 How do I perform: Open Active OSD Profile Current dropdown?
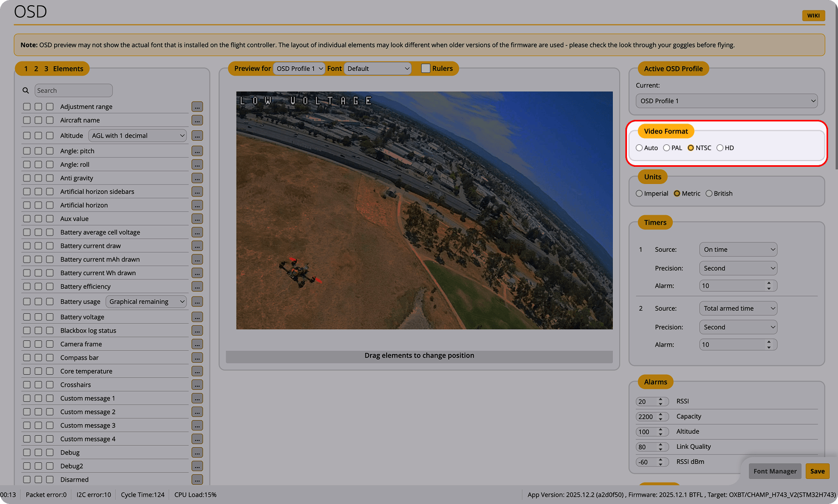pyautogui.click(x=726, y=101)
